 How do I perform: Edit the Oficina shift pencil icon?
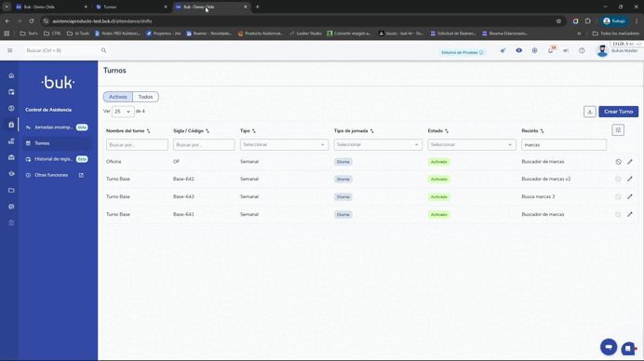point(630,162)
